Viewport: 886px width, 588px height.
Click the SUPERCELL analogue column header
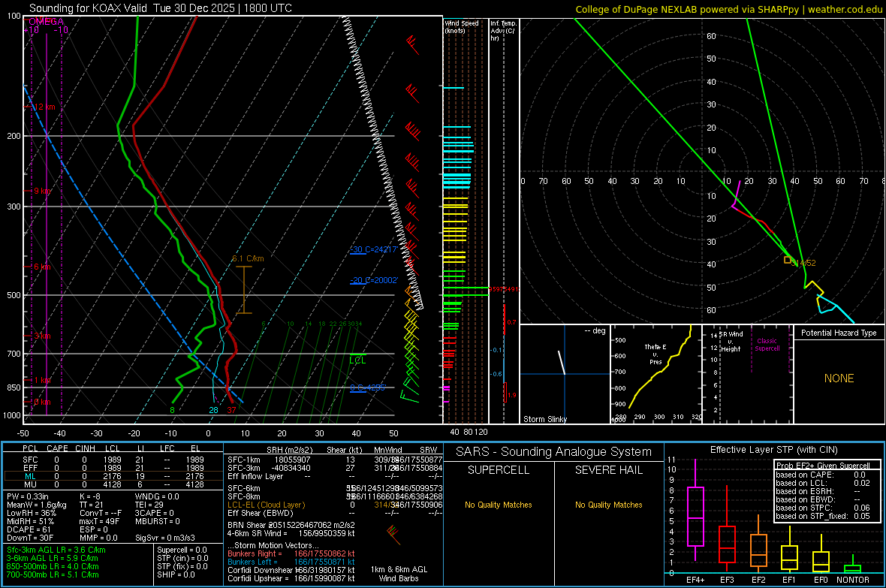click(x=499, y=470)
